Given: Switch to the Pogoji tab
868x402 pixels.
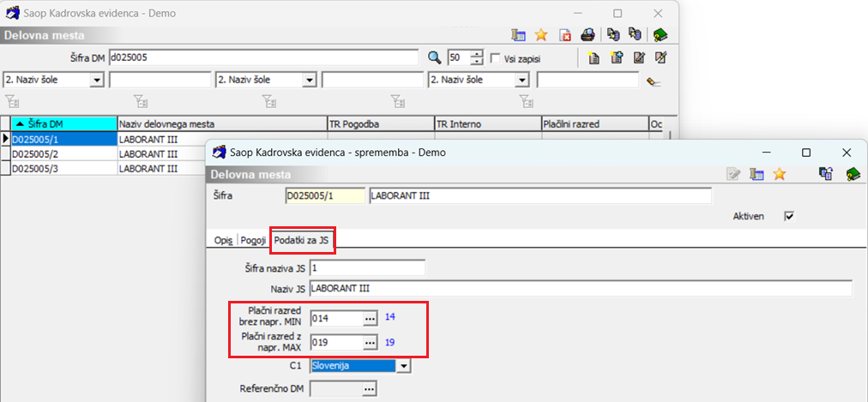Looking at the screenshot, I should 253,241.
